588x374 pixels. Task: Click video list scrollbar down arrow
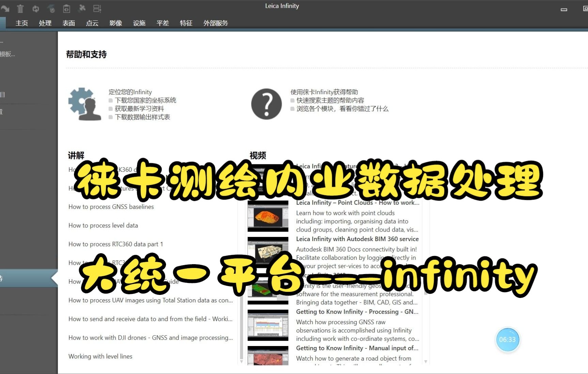(425, 361)
